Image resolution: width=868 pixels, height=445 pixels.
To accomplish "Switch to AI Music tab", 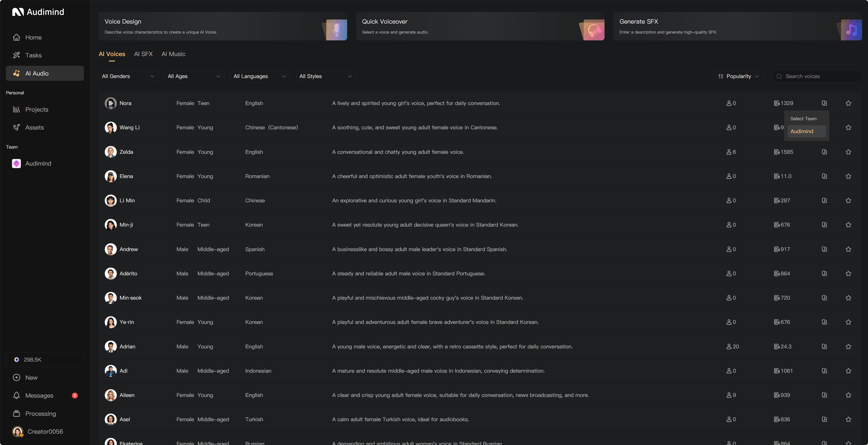I will pos(173,54).
